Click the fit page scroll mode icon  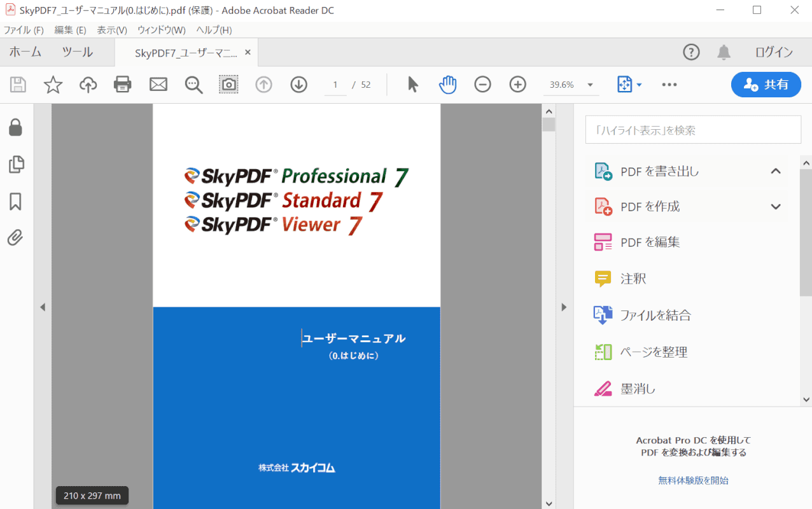click(x=624, y=85)
